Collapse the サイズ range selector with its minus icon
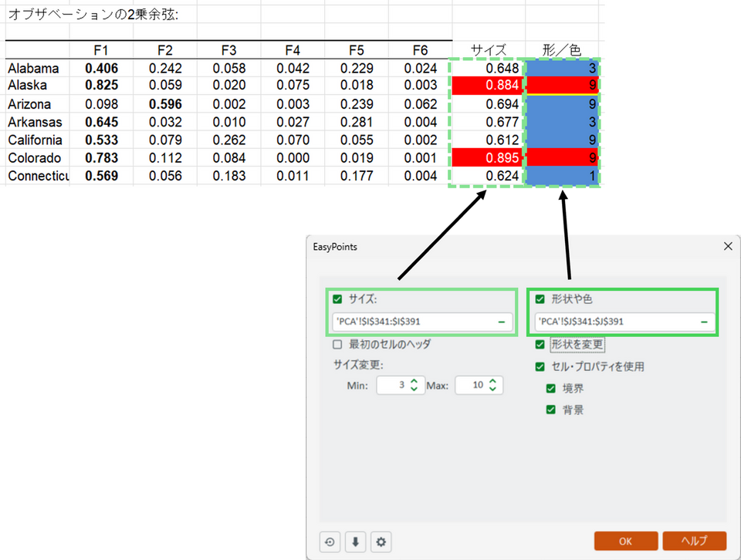Screen dimensions: 741x560 point(501,322)
